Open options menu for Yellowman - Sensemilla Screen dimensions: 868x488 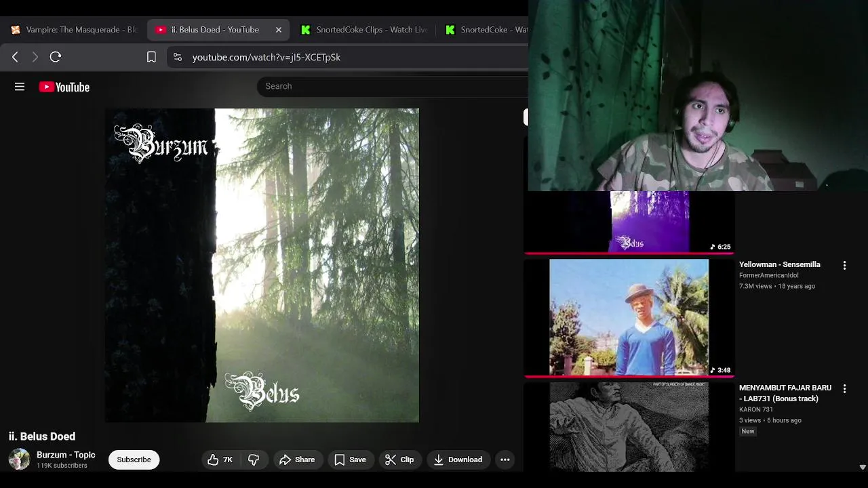[x=844, y=266]
